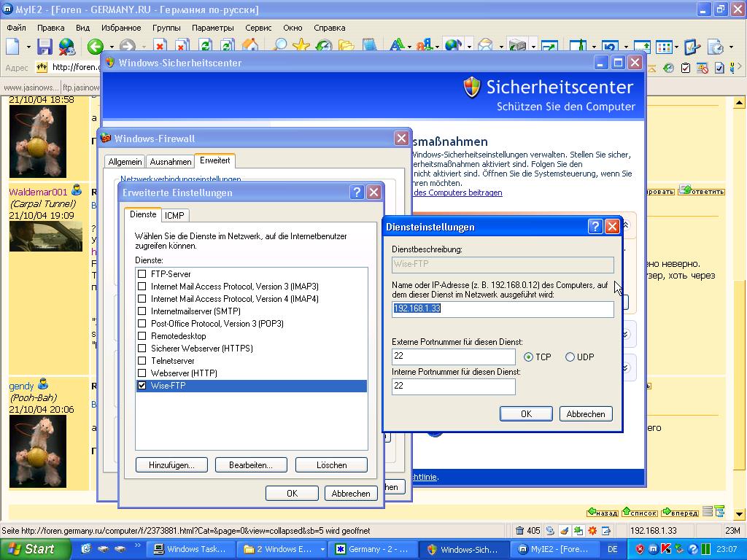This screenshot has width=747, height=560.
Task: Click the Font size letter A icon
Action: (396, 46)
